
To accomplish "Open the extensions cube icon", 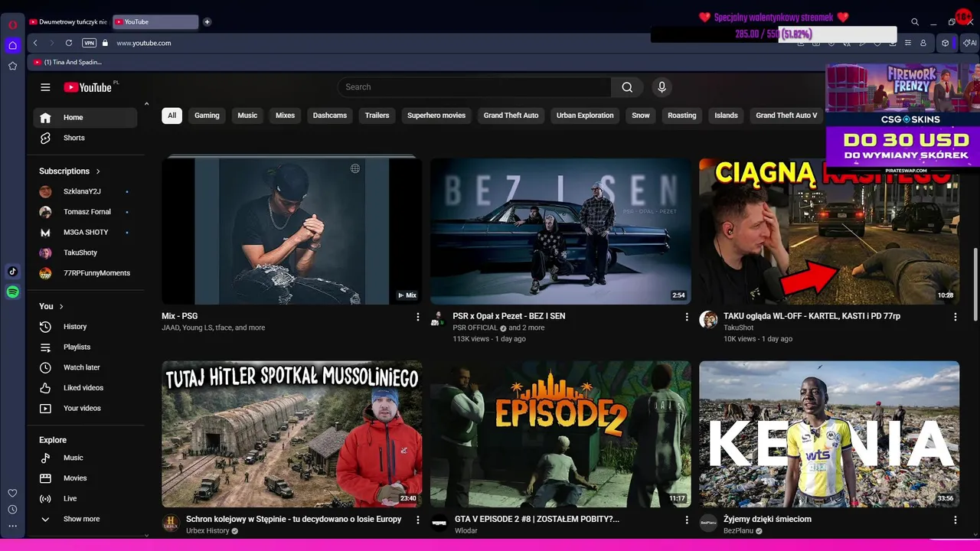I will tap(945, 43).
